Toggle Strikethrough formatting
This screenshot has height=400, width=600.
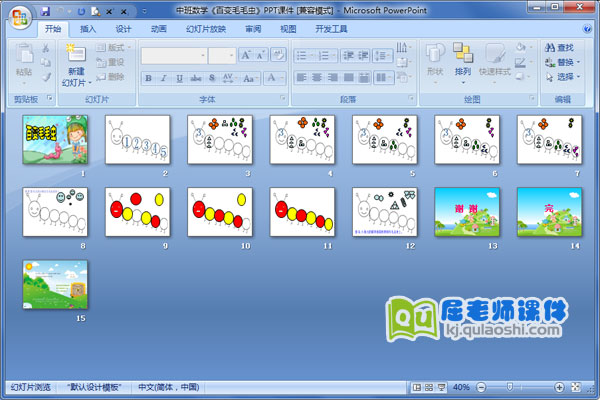click(196, 78)
